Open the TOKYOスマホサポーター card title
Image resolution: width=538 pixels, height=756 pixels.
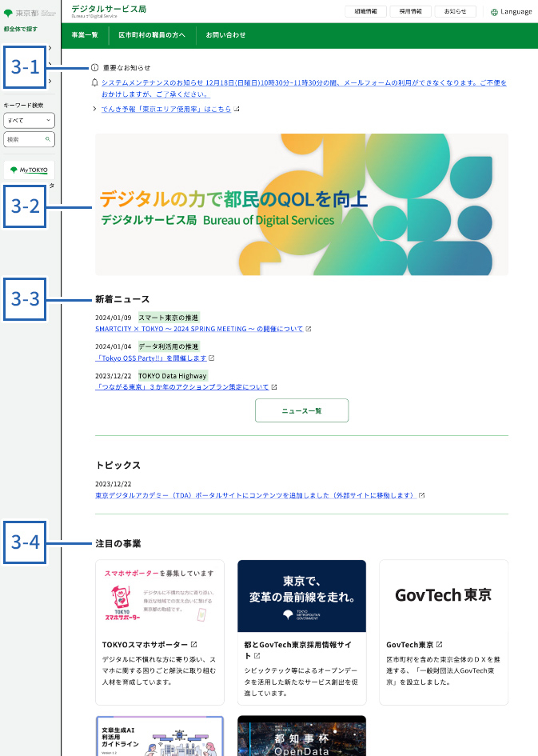click(x=145, y=645)
